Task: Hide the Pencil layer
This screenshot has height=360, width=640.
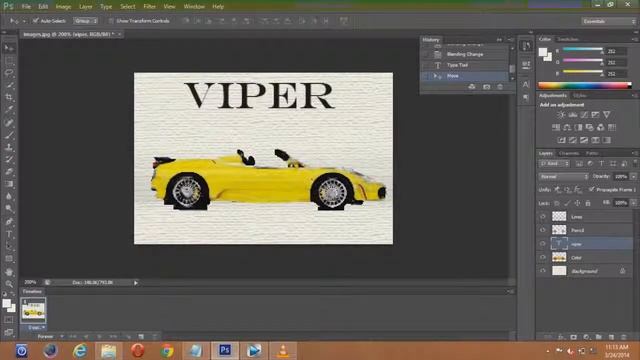Action: (543, 230)
